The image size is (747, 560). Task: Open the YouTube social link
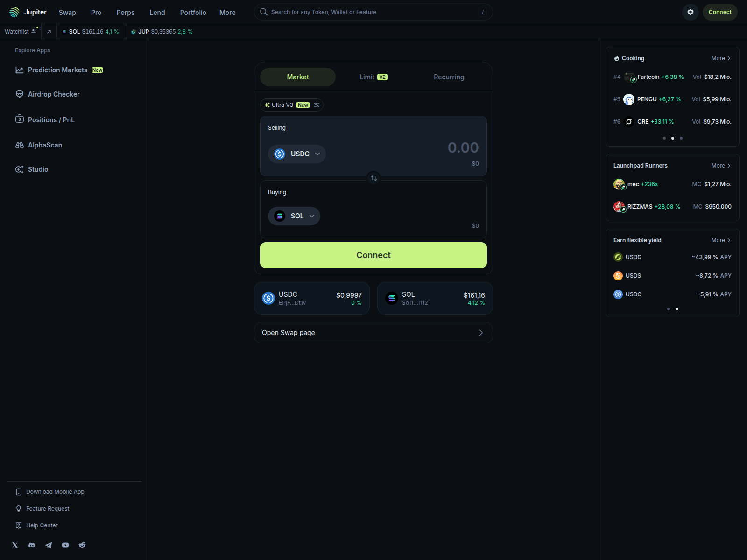(x=65, y=545)
